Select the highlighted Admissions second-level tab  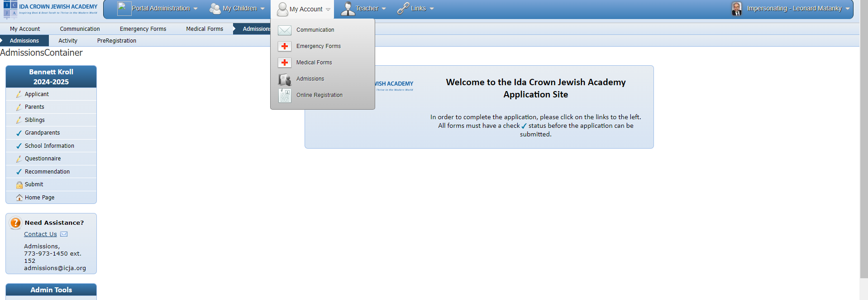point(24,41)
